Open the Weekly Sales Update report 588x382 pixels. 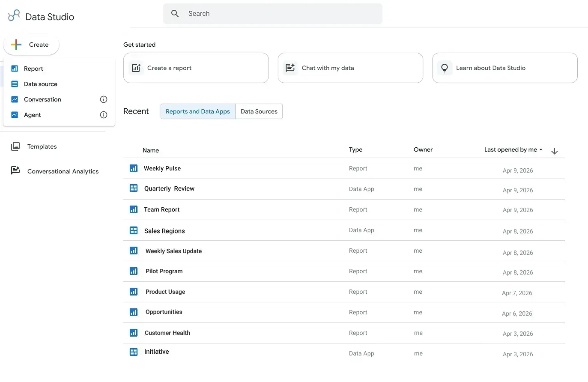(173, 251)
